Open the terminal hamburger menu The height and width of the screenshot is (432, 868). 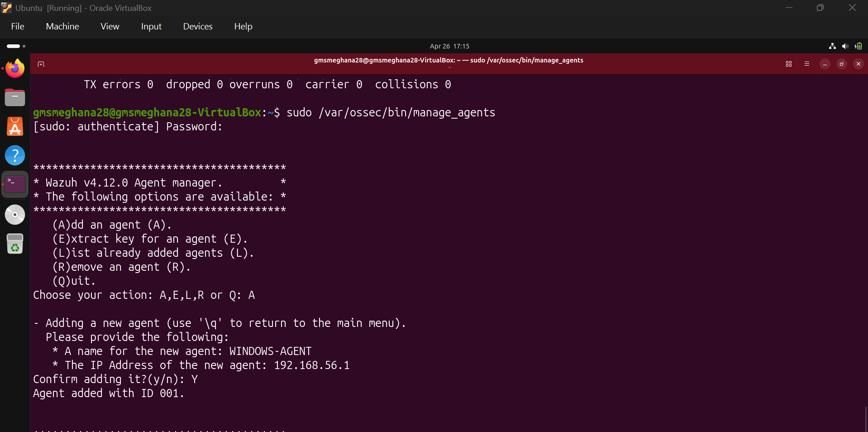click(807, 64)
